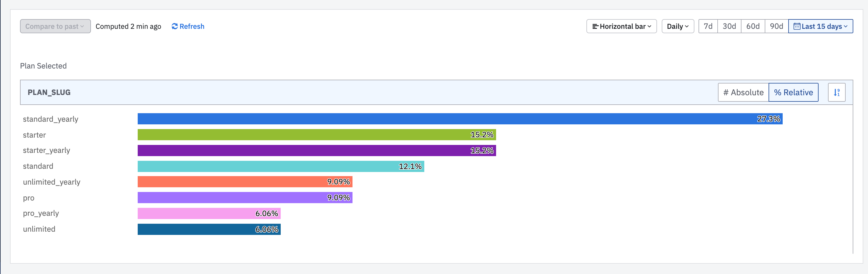Click the teal standard bar
This screenshot has height=274, width=868.
(270, 166)
